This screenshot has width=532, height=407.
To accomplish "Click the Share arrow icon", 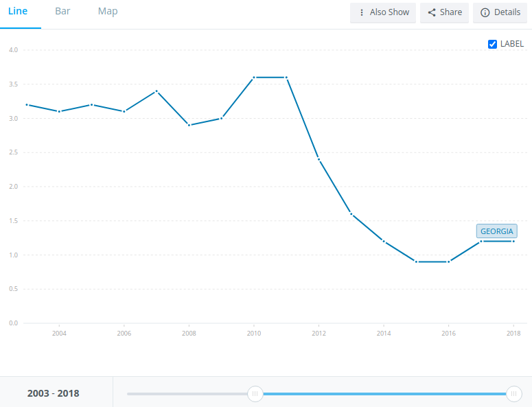I will coord(432,12).
